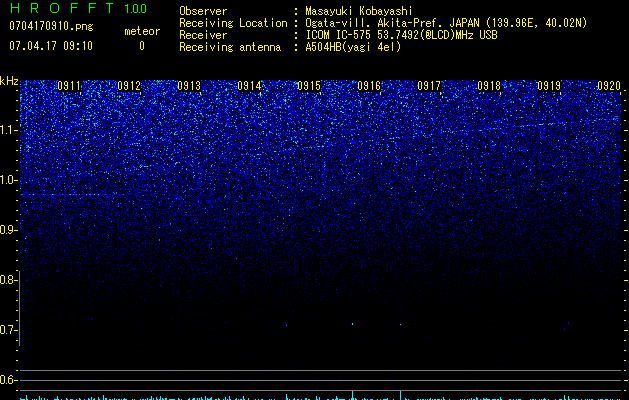The height and width of the screenshot is (400, 629).
Task: Click the 0917 time marker
Action: (x=429, y=86)
